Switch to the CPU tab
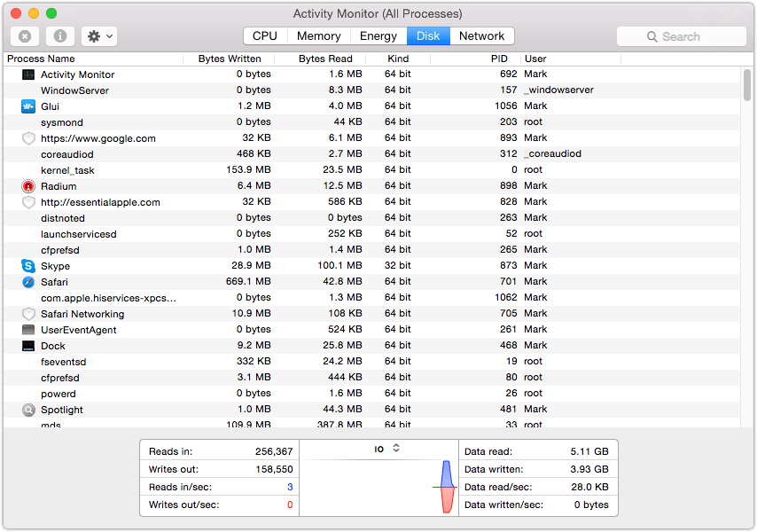This screenshot has height=532, width=757. pyautogui.click(x=265, y=36)
